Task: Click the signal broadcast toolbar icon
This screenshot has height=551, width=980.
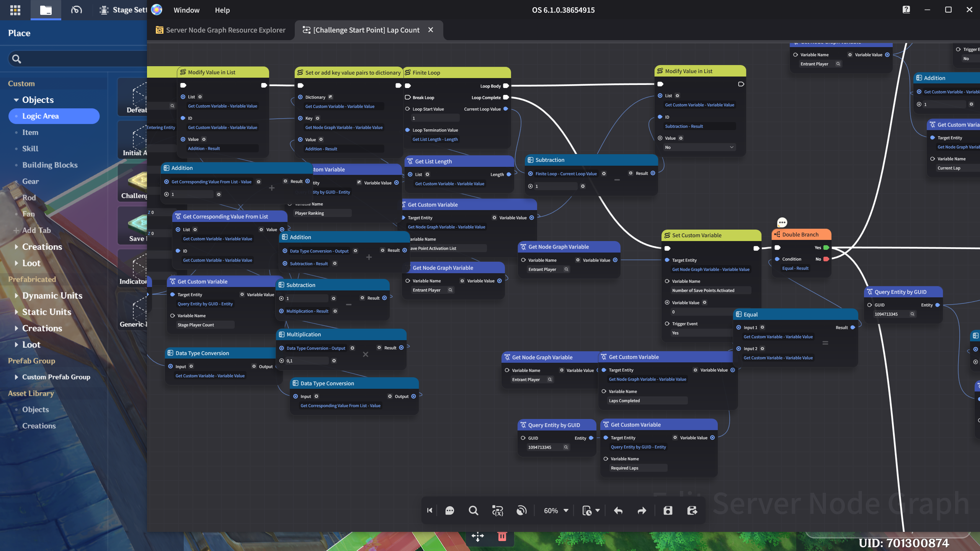Action: tap(521, 510)
